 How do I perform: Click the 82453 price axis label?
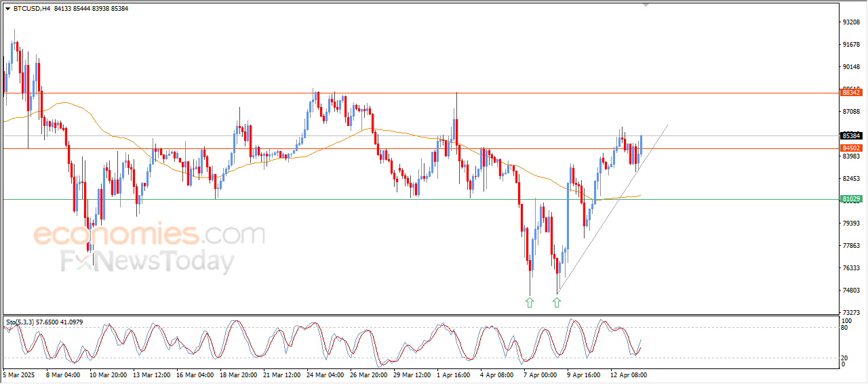(851, 179)
